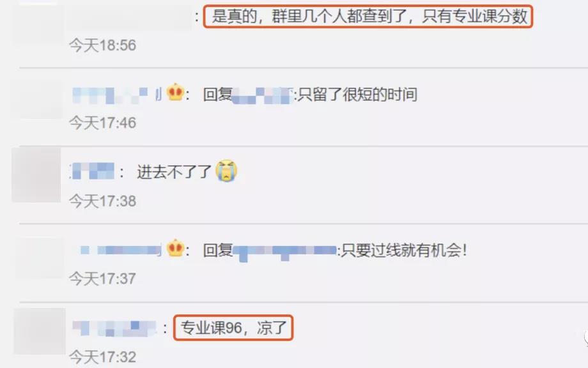Click the blurred username before 专业课96
588x368 pixels.
coord(114,328)
